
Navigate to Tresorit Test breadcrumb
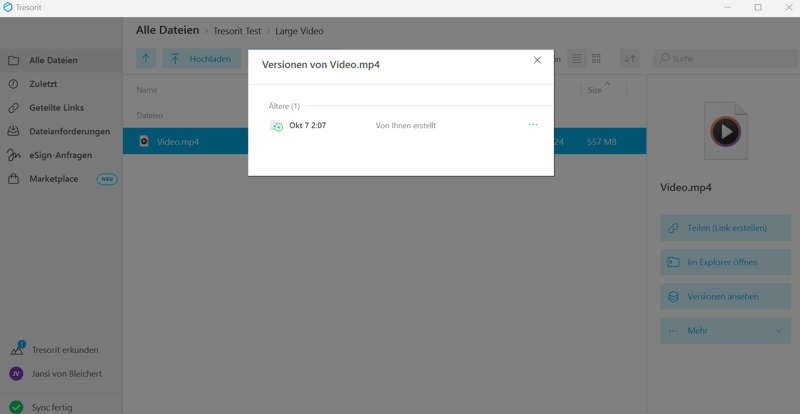tap(237, 31)
